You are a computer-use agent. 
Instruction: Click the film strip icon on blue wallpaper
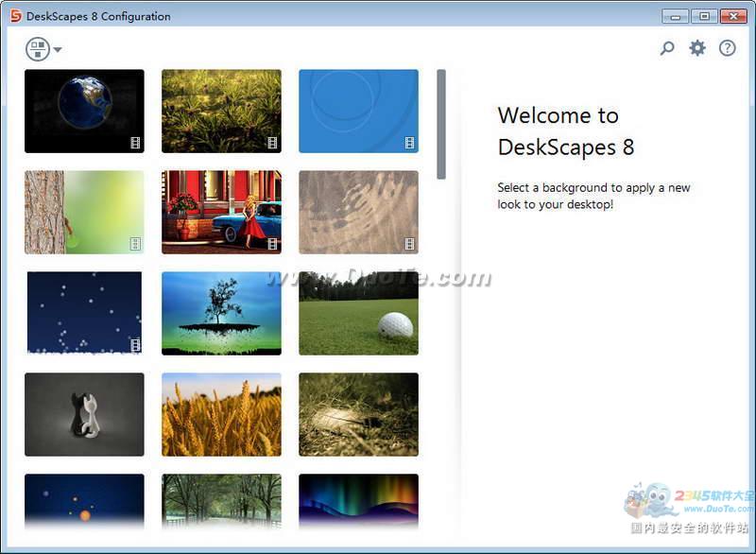[x=410, y=143]
